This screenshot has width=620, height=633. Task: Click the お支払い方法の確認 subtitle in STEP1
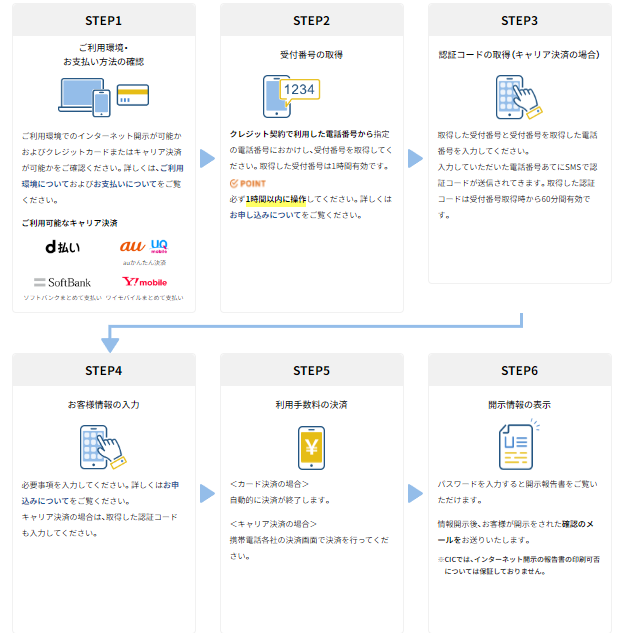[104, 62]
